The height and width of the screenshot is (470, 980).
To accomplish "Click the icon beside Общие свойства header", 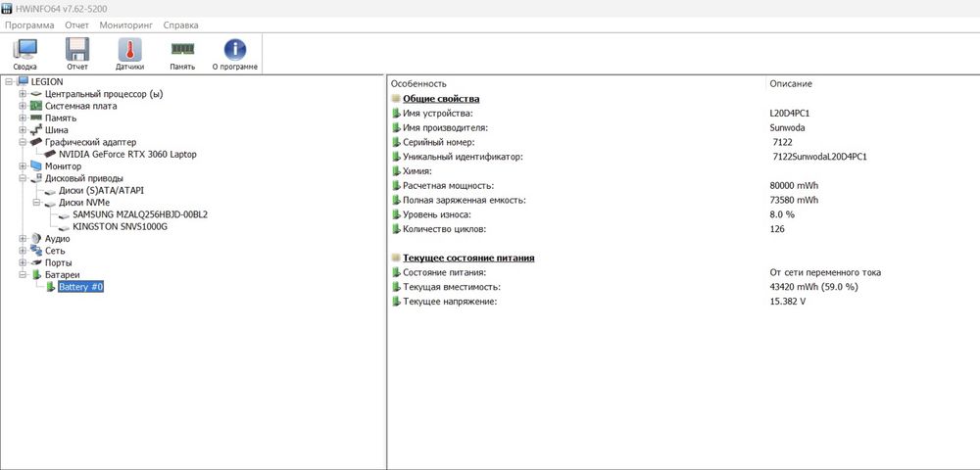I will (x=396, y=99).
